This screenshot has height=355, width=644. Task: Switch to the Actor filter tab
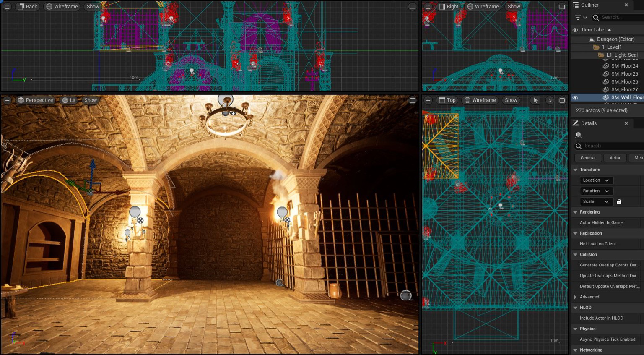[615, 158]
